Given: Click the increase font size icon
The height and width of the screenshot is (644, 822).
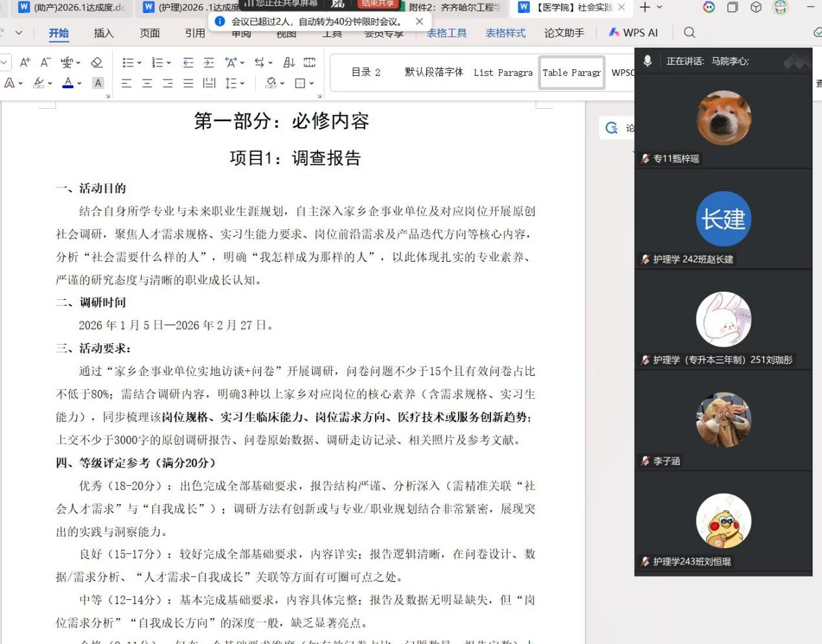Looking at the screenshot, I should pyautogui.click(x=25, y=62).
